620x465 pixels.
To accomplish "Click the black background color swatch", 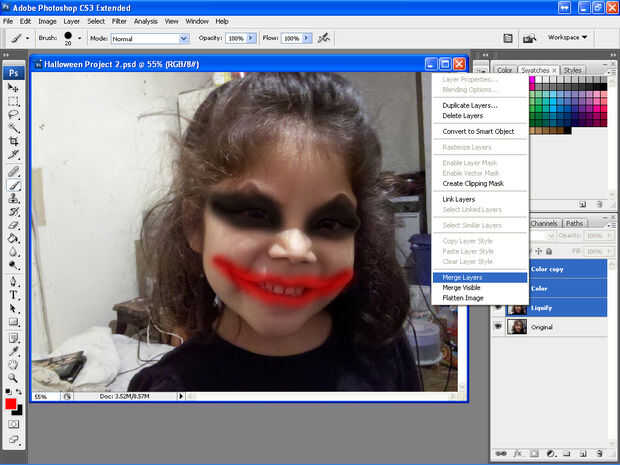I will click(x=19, y=411).
